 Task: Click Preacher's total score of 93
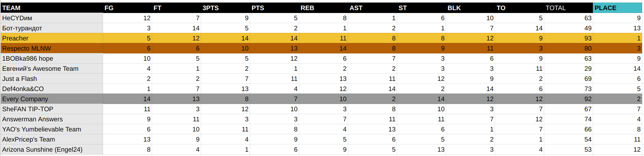(568, 38)
